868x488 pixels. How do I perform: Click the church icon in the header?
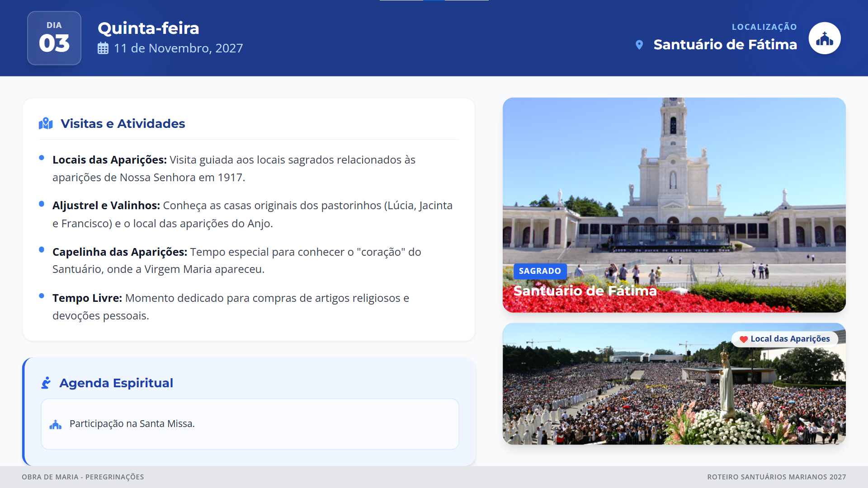(824, 38)
